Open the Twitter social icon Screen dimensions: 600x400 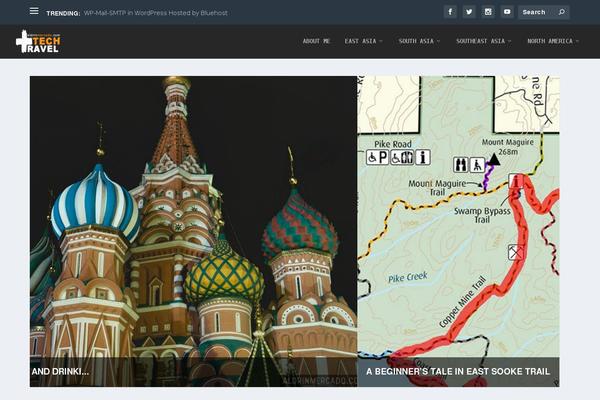pos(469,12)
